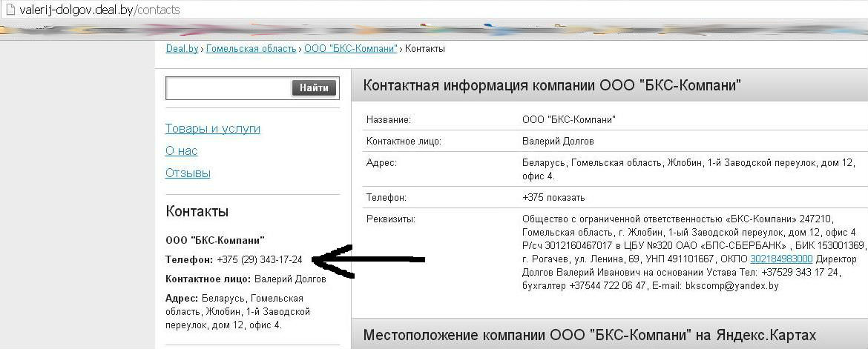Click Валерий Долгов in the Контактное лицо row

click(x=558, y=142)
